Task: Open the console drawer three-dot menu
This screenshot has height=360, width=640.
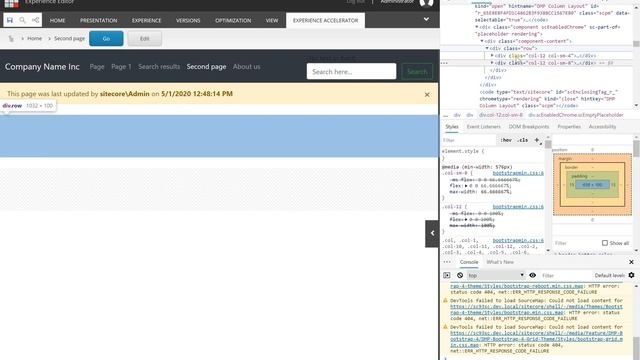Action: tap(447, 262)
